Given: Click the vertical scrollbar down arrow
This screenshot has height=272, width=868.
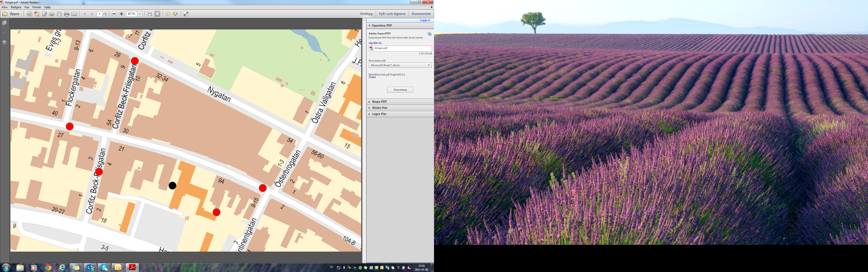Looking at the screenshot, I should click(364, 261).
